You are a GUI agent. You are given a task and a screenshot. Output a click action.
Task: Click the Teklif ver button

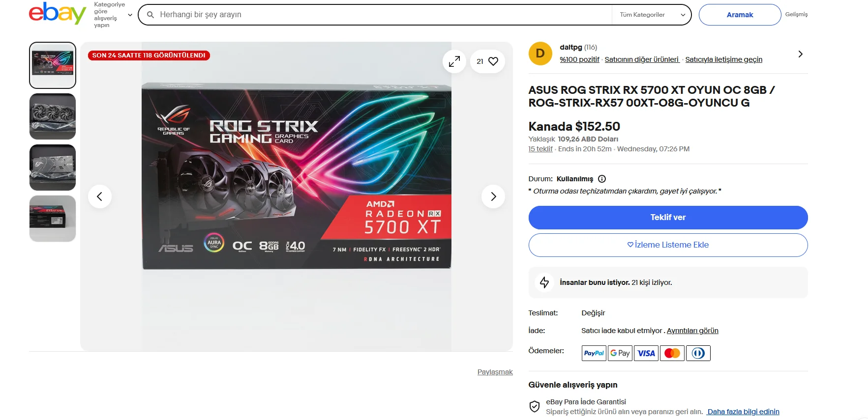pos(667,217)
